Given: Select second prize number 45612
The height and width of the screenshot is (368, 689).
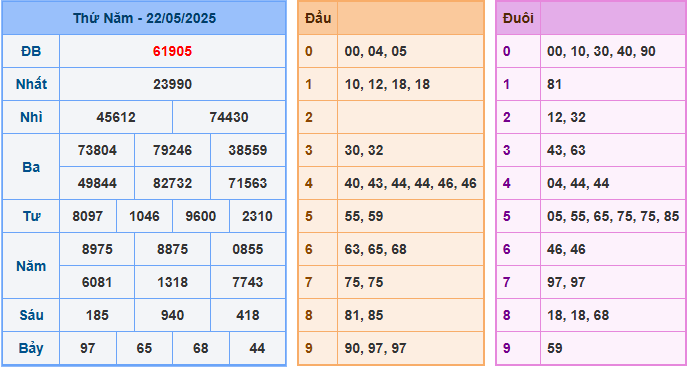Looking at the screenshot, I should 116,117.
